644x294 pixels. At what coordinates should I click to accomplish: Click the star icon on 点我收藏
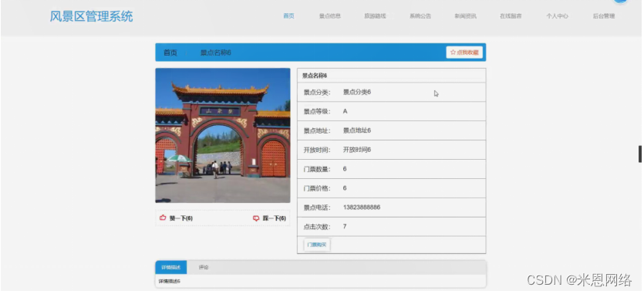click(453, 52)
